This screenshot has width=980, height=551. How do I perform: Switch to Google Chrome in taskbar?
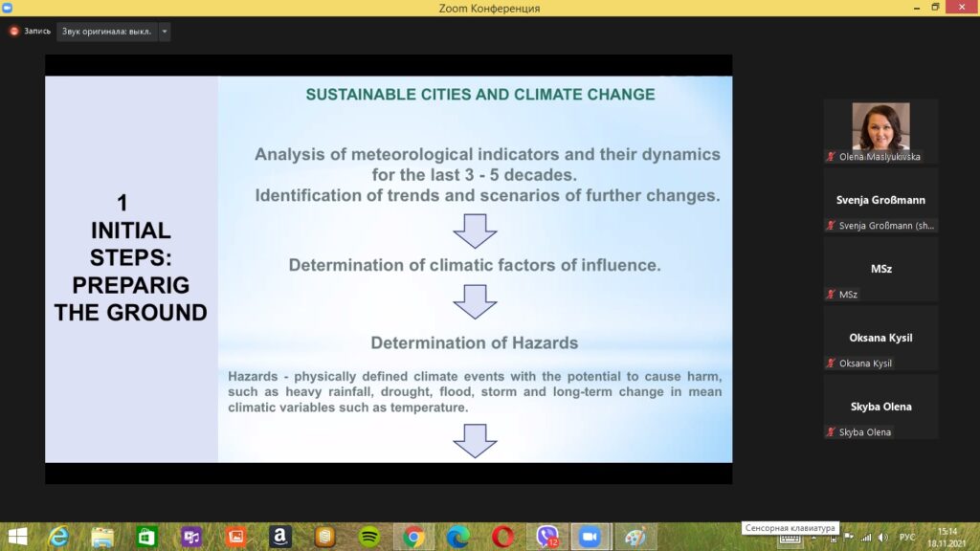coord(413,537)
